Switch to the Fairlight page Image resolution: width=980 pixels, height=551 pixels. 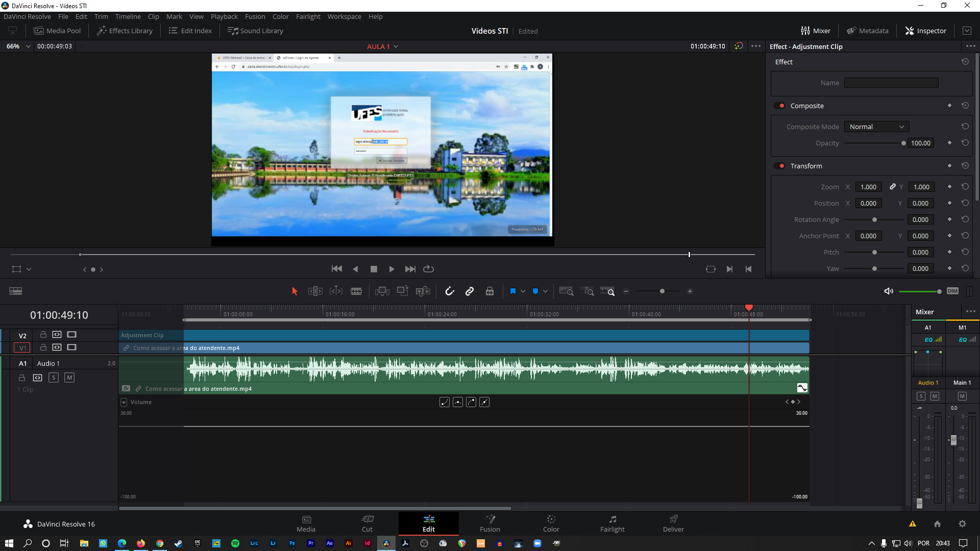[x=612, y=523]
